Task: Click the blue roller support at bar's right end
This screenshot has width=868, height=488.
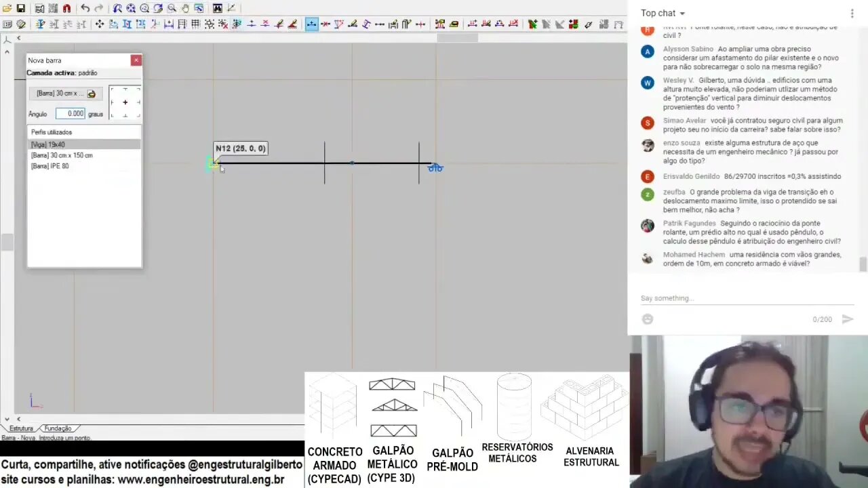Action: (x=435, y=167)
